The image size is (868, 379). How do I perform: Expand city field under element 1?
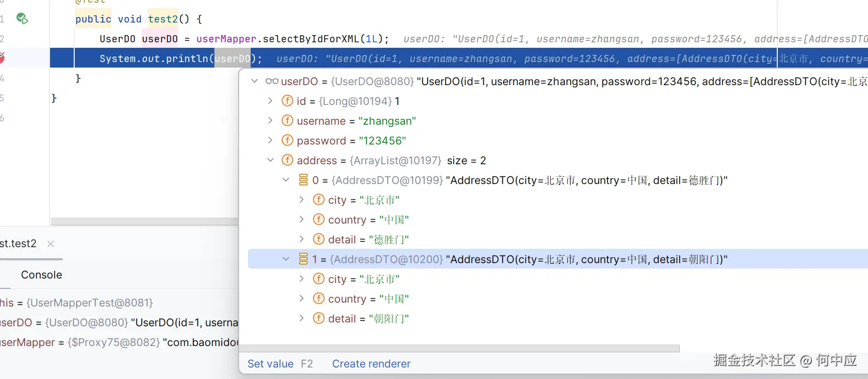(301, 279)
